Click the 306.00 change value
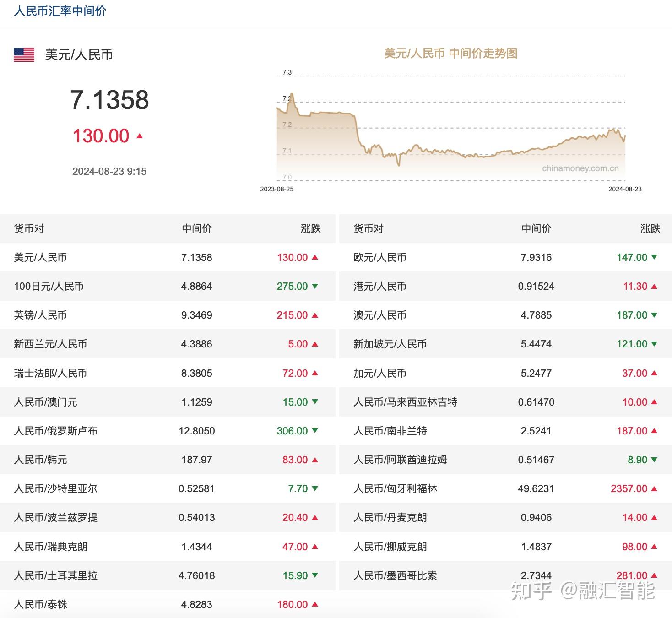The height and width of the screenshot is (618, 672). click(x=293, y=431)
